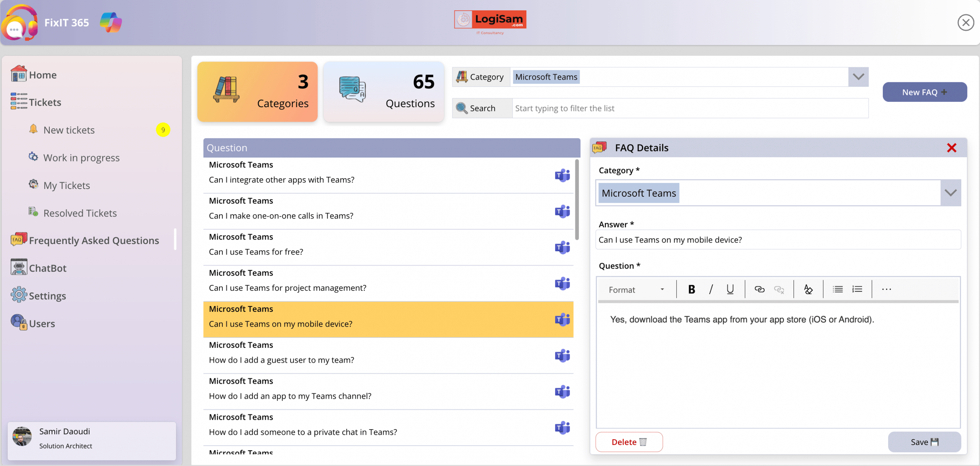This screenshot has height=466, width=980.
Task: Expand the Category filter dropdown arrow
Action: coord(858,77)
